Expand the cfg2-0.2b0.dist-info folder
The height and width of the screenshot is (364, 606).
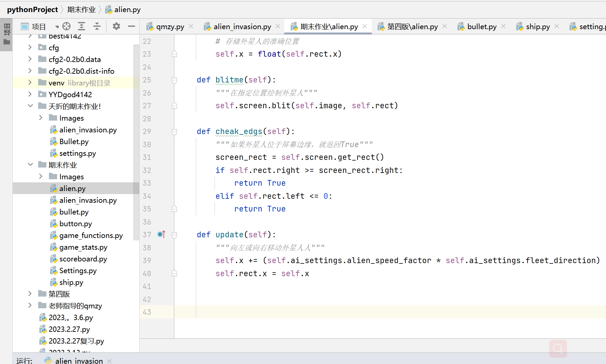pos(30,71)
